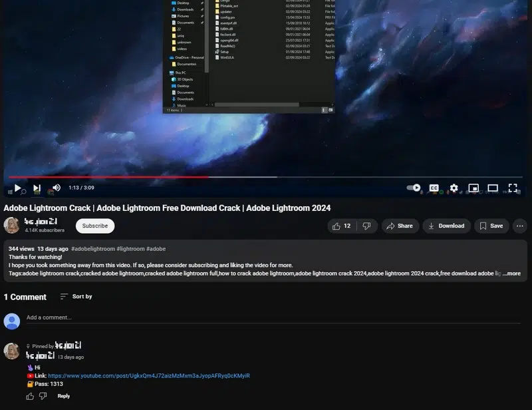Open the more actions (...) menu

click(519, 226)
